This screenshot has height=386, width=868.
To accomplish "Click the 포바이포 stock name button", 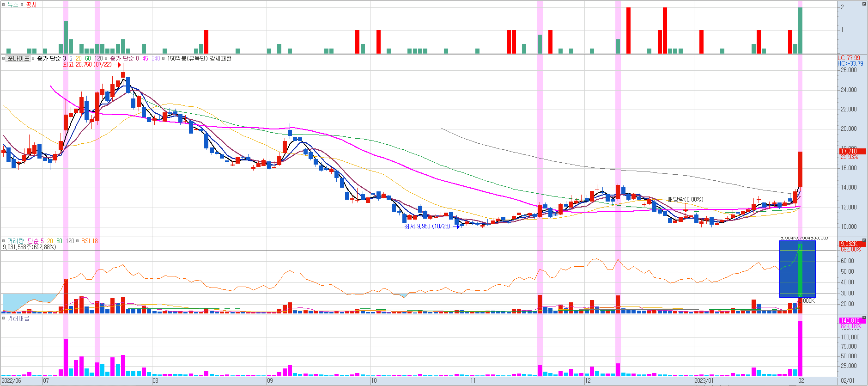I will (x=18, y=59).
